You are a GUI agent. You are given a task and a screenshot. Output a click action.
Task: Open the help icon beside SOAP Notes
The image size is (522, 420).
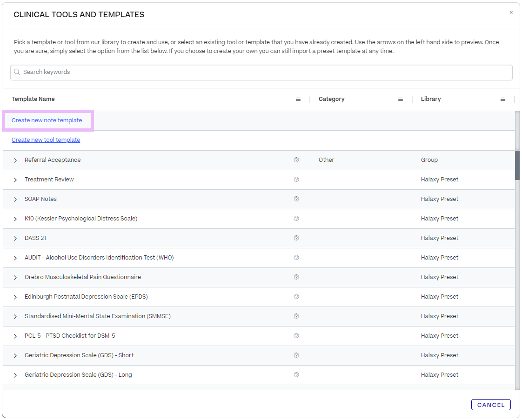coord(296,199)
